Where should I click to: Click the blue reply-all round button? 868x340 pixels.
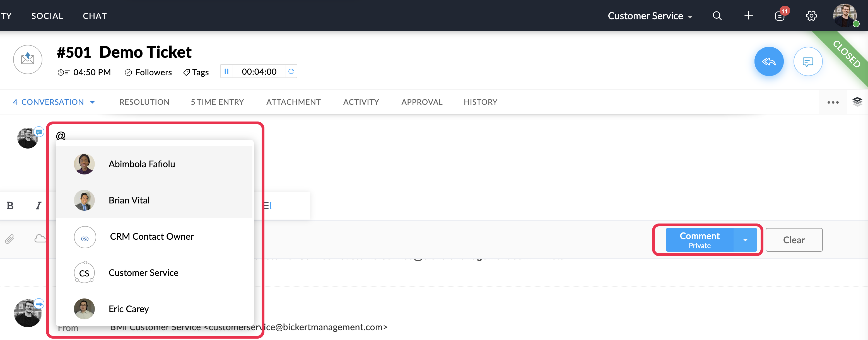click(769, 62)
